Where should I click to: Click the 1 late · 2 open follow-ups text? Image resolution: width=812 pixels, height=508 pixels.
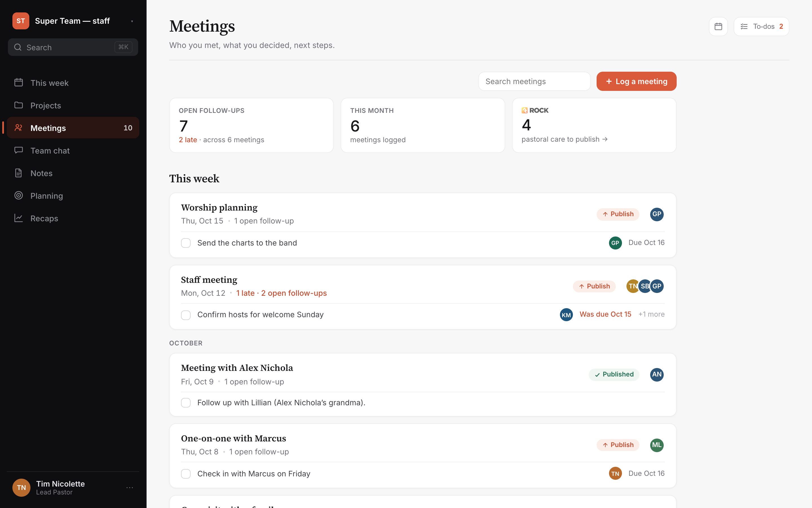point(281,293)
